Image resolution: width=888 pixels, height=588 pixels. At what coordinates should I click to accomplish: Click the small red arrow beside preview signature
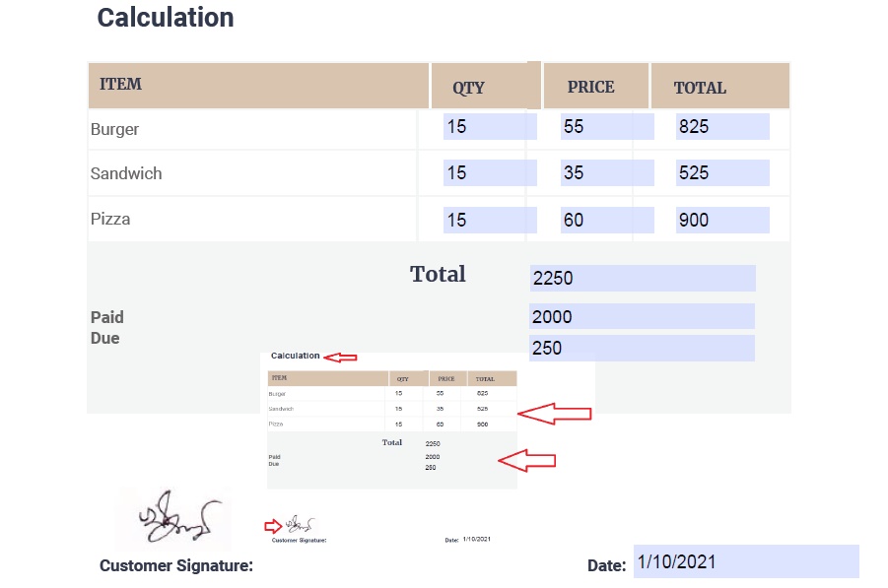(273, 526)
